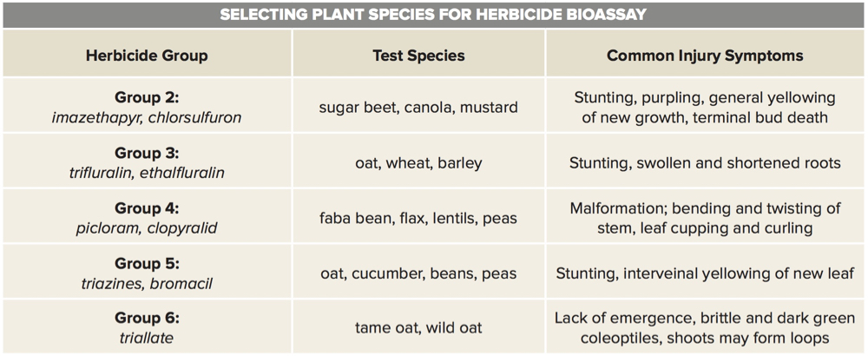The width and height of the screenshot is (868, 356).
Task: Select the 'trifluralin, ethalfluralin' text
Action: (147, 173)
